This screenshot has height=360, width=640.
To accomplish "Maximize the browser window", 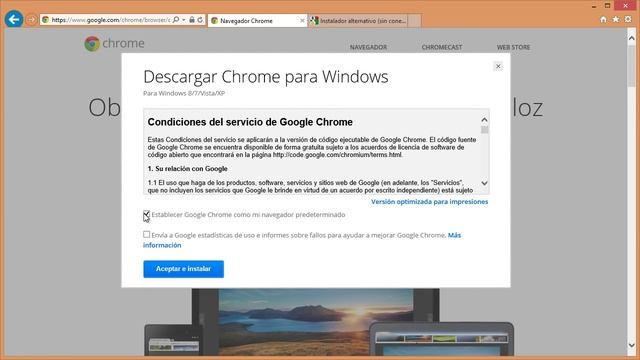I will point(607,6).
